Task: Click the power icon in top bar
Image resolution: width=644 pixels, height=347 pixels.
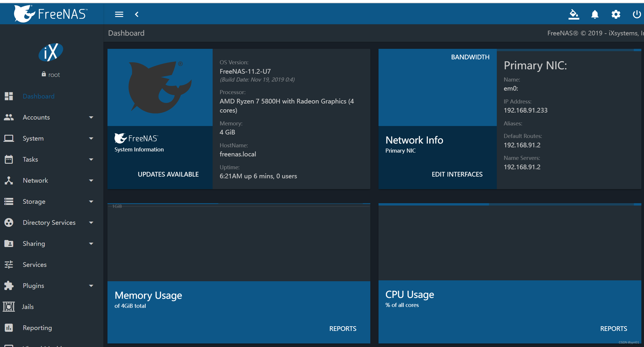Action: pos(636,14)
